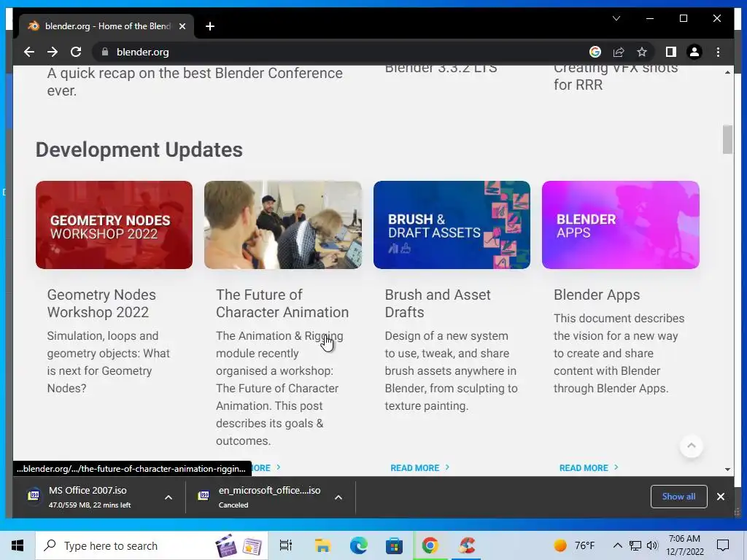Image resolution: width=747 pixels, height=560 pixels.
Task: Open the notification center icon
Action: (x=723, y=545)
